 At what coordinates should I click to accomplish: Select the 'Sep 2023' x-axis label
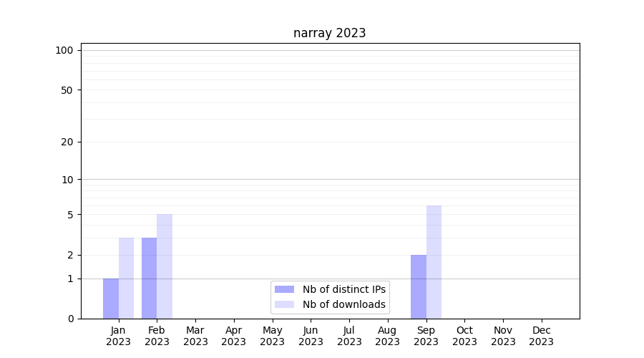coord(426,336)
